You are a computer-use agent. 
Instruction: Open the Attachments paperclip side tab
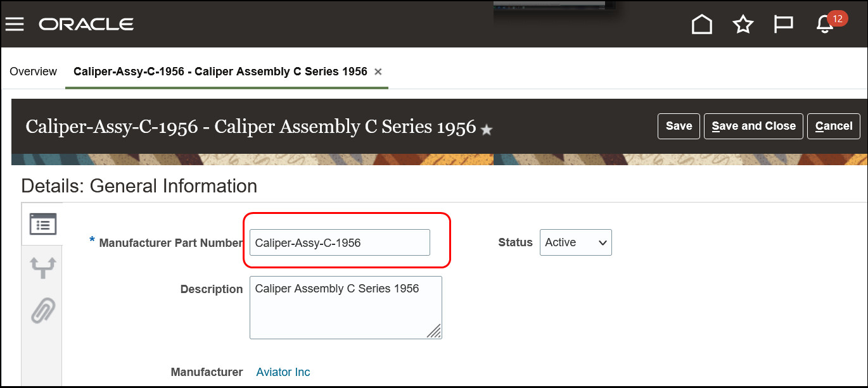pyautogui.click(x=43, y=311)
